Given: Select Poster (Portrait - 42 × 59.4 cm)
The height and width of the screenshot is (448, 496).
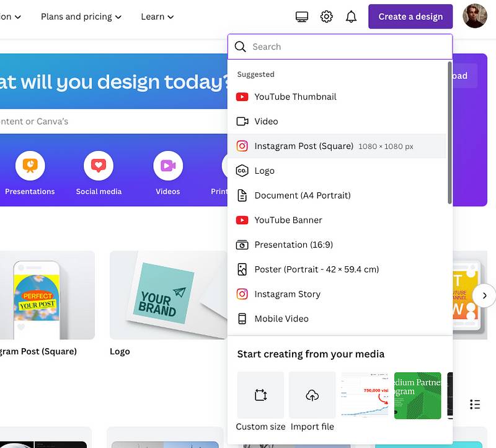Looking at the screenshot, I should pyautogui.click(x=337, y=269).
